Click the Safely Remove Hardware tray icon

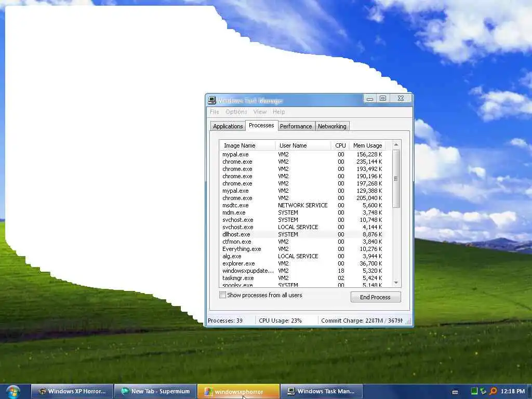click(483, 391)
